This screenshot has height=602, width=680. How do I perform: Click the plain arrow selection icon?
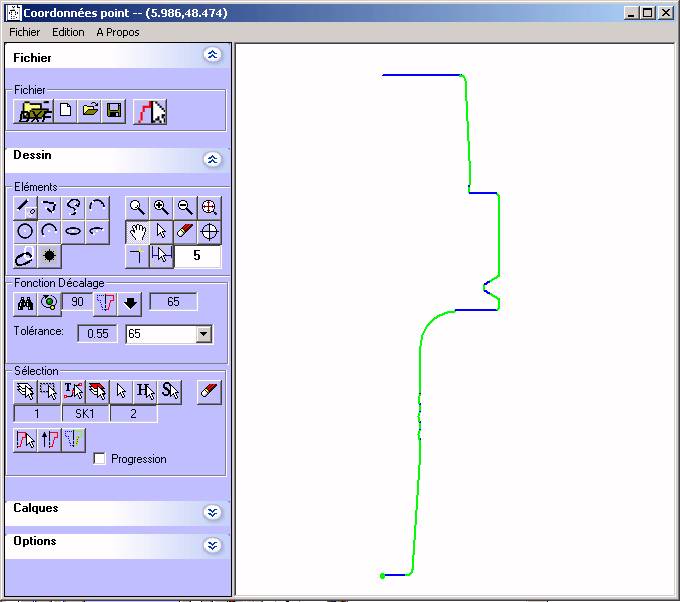tap(121, 392)
